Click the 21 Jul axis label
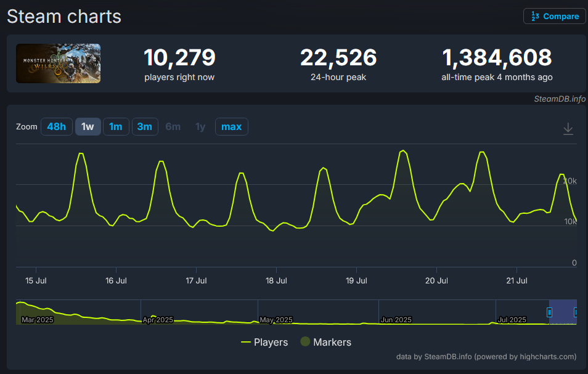This screenshot has width=588, height=374. [x=517, y=281]
